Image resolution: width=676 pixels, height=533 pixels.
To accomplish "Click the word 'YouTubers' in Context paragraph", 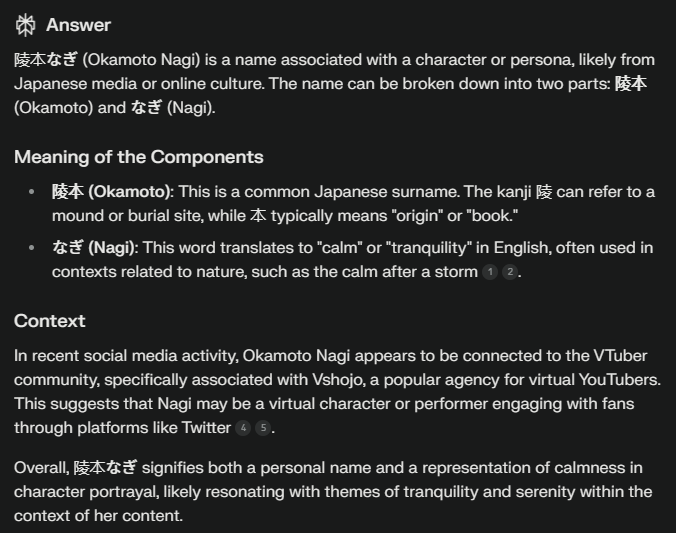I will [x=618, y=380].
